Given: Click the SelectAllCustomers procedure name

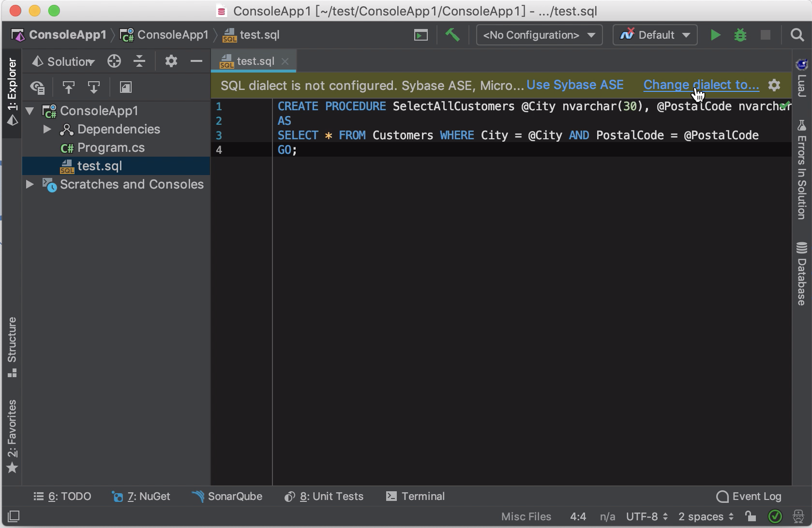Looking at the screenshot, I should pos(453,106).
